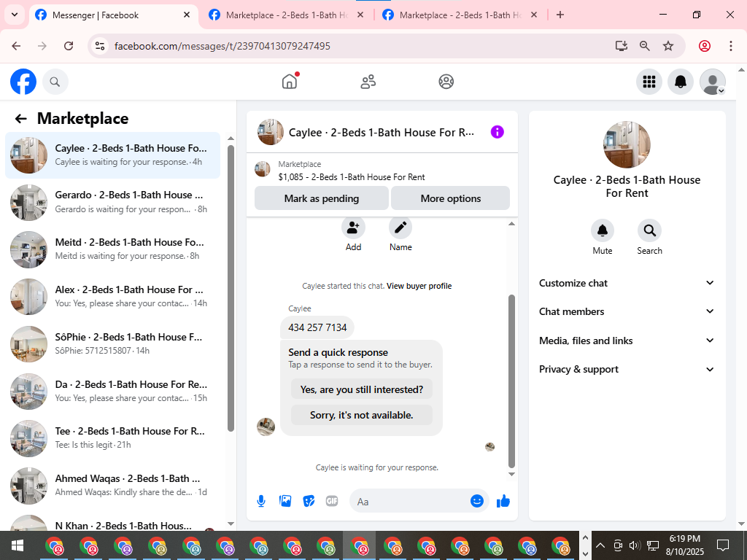Click the Add people icon in the chat
The height and width of the screenshot is (560, 747).
click(x=353, y=227)
